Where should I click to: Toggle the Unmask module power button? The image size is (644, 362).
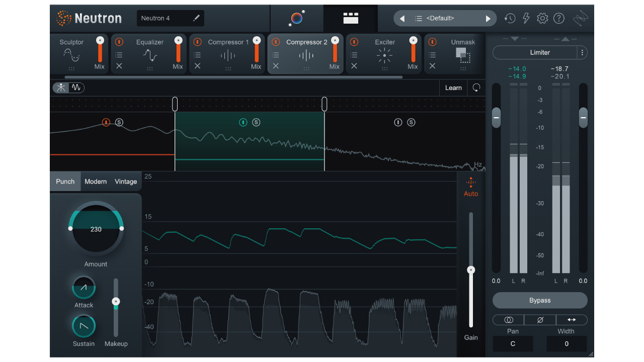click(x=432, y=42)
